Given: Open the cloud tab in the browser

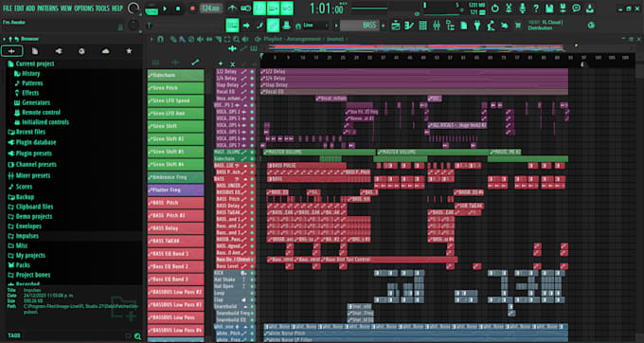Looking at the screenshot, I should click(105, 51).
